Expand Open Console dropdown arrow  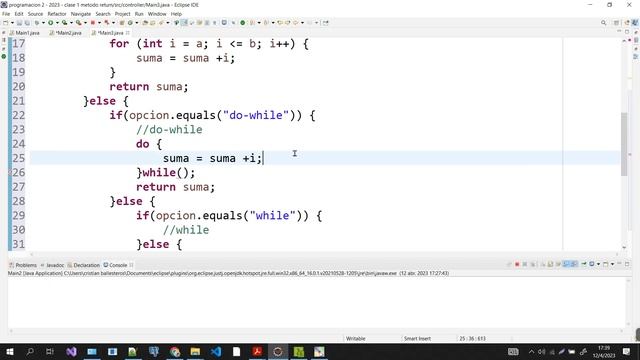coord(612,264)
